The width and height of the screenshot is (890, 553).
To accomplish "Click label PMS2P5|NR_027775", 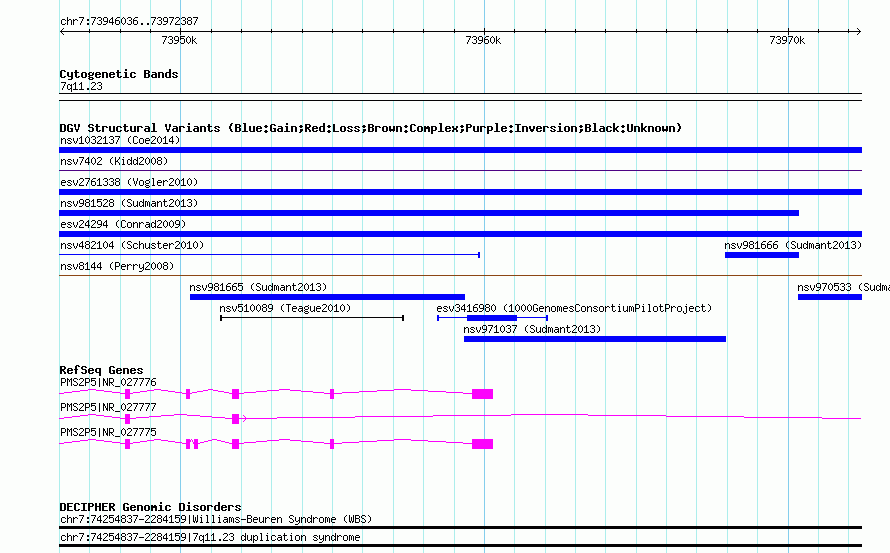I will pos(108,432).
